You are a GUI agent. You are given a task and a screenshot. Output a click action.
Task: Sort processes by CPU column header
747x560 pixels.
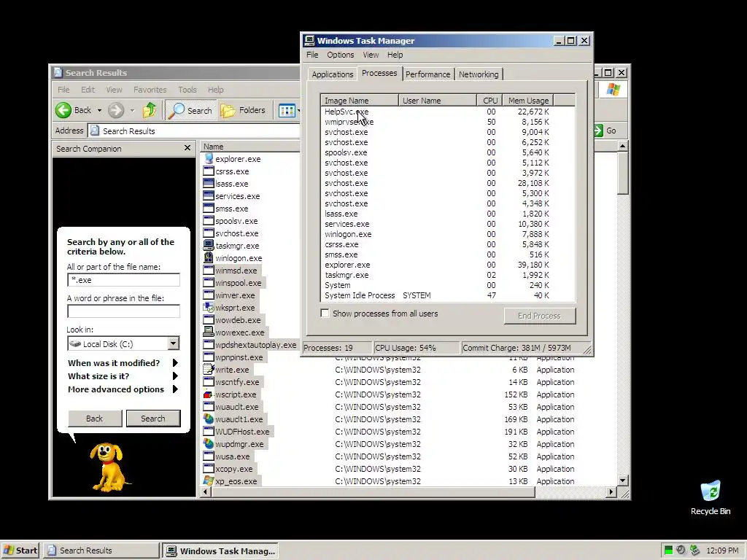tap(489, 101)
